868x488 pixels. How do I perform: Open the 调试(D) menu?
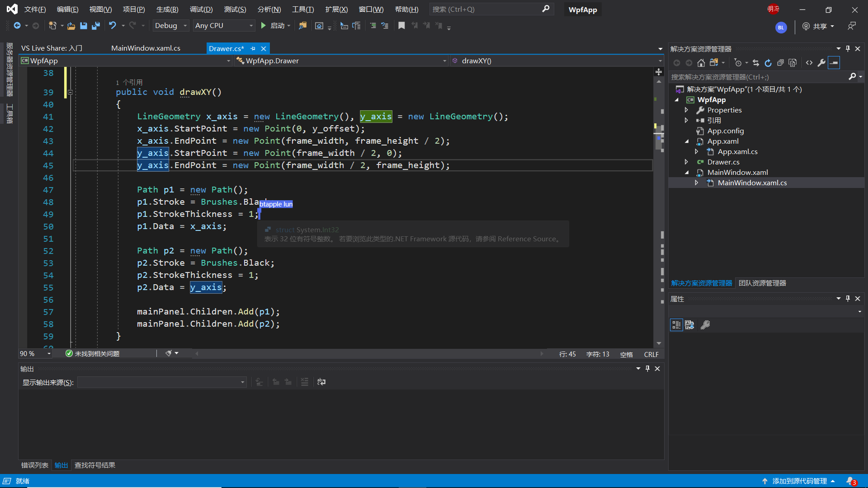click(201, 9)
